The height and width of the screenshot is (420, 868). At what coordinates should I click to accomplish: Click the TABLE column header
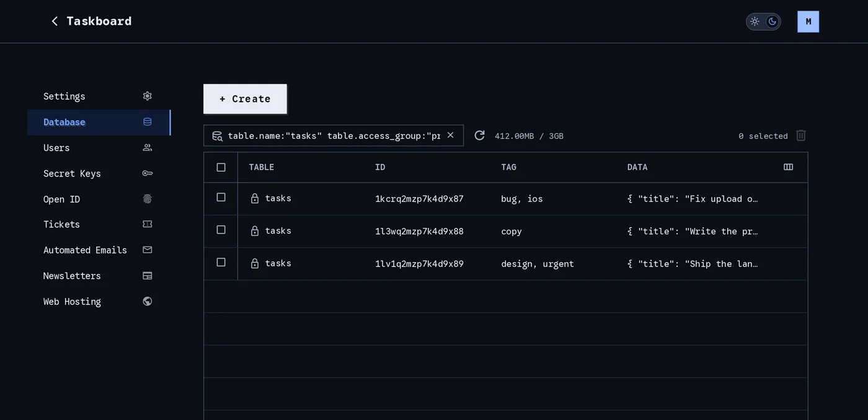tap(262, 167)
